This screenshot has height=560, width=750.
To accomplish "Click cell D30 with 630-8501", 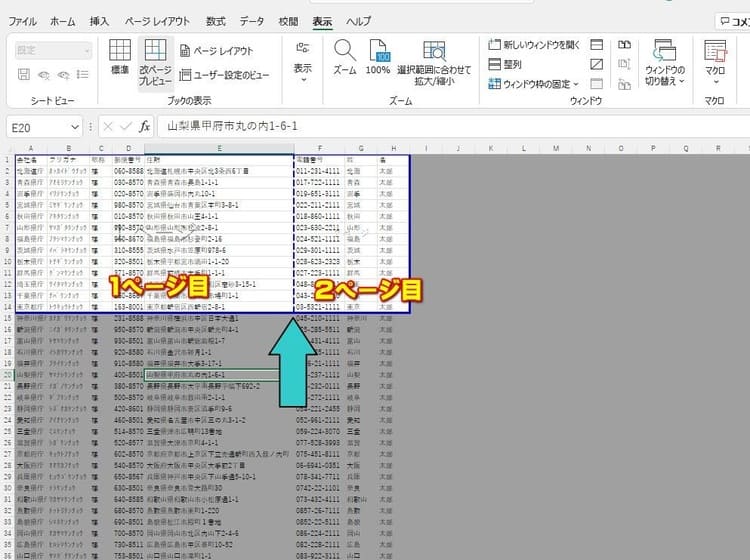I will point(128,488).
